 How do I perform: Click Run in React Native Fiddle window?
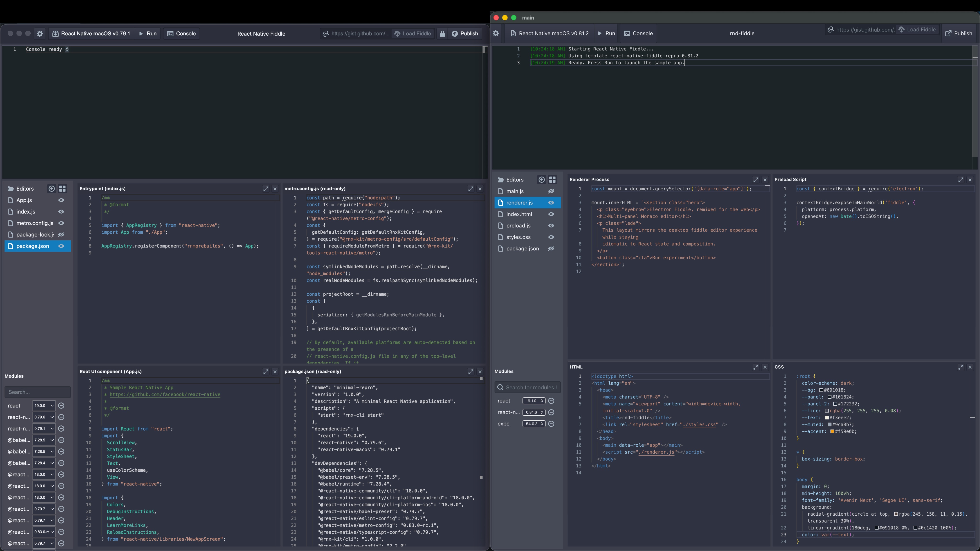[x=148, y=33]
